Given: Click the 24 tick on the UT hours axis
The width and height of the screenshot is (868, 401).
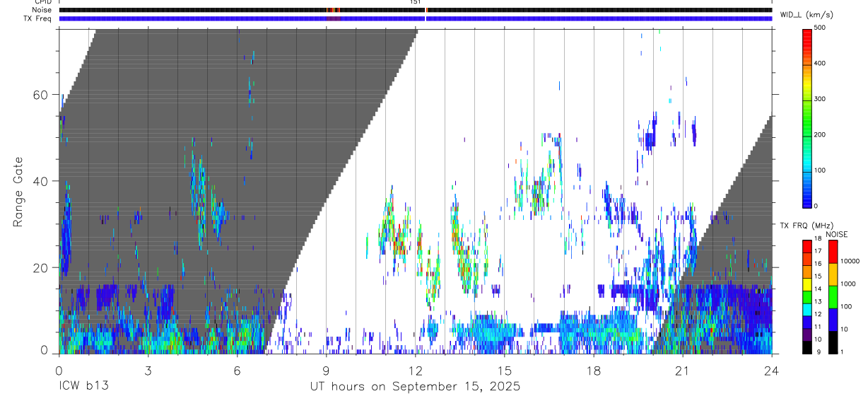Looking at the screenshot, I should [x=772, y=370].
